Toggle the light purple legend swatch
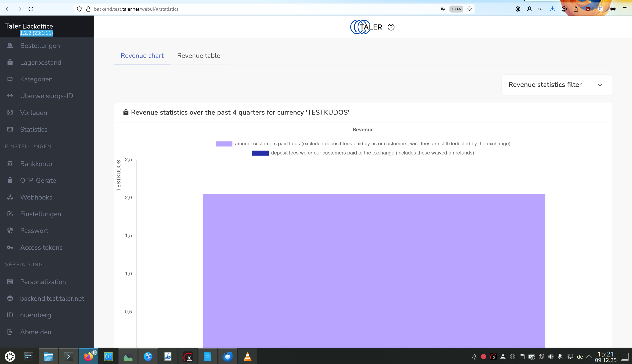 pos(224,144)
